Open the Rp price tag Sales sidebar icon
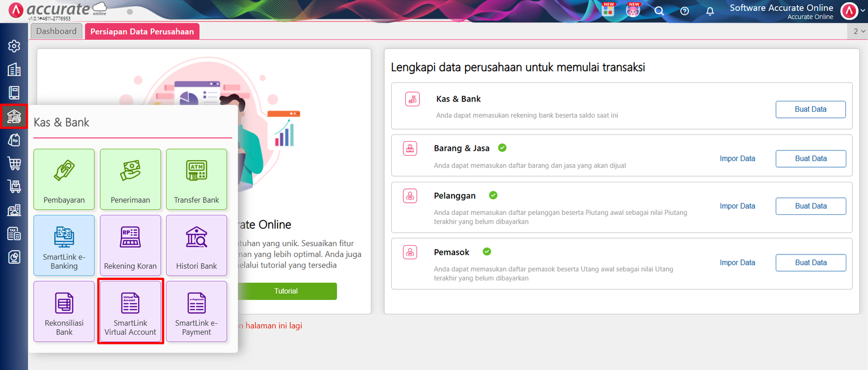This screenshot has width=868, height=370. click(x=14, y=139)
